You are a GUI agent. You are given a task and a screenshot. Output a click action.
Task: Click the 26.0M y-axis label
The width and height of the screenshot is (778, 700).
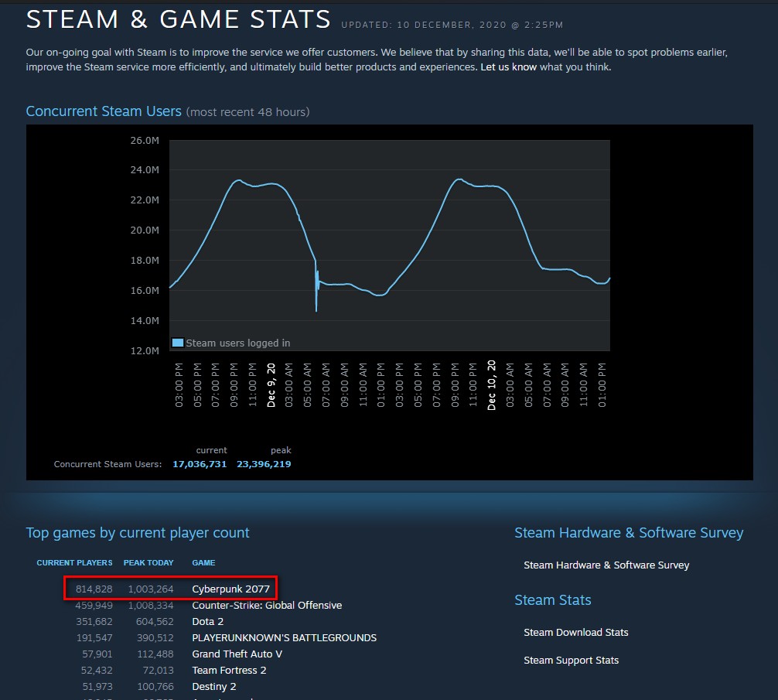145,141
